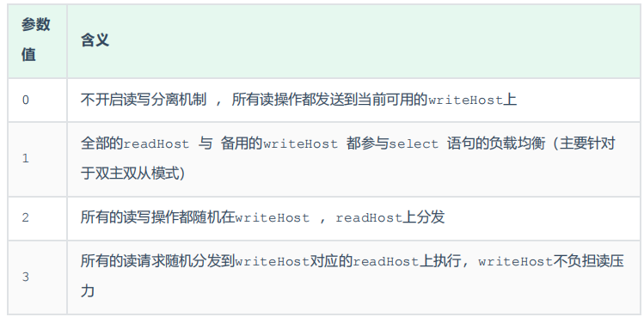Click writeHost in the value 0 row

coord(465,101)
